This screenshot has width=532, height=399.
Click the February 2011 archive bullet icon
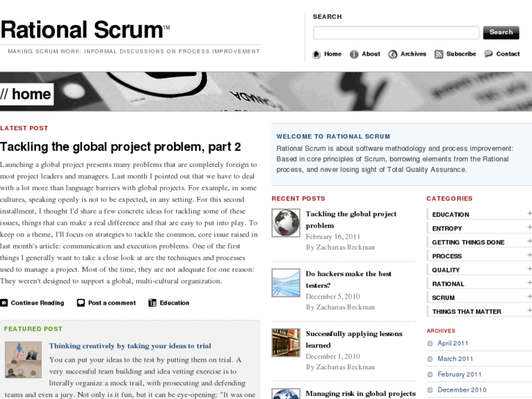point(430,375)
